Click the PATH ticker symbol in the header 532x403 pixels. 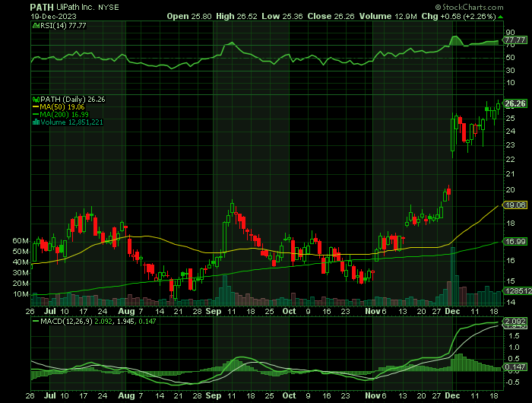[42, 7]
